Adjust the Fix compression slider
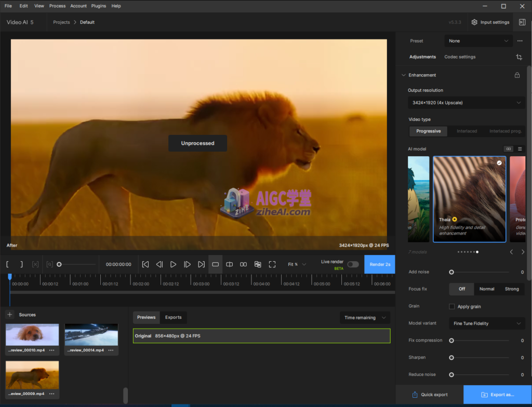Viewport: 532px width, 407px height. (x=480, y=341)
